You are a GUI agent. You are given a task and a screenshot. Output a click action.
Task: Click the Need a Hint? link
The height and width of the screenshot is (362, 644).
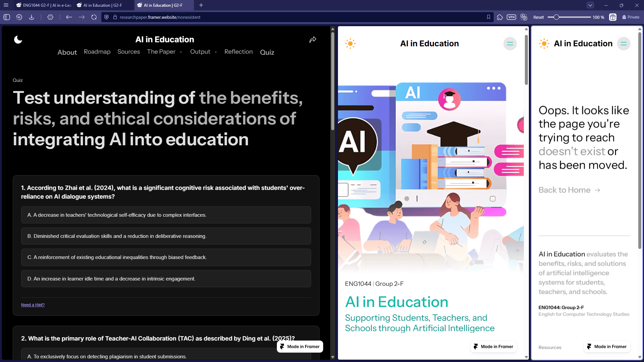click(33, 305)
